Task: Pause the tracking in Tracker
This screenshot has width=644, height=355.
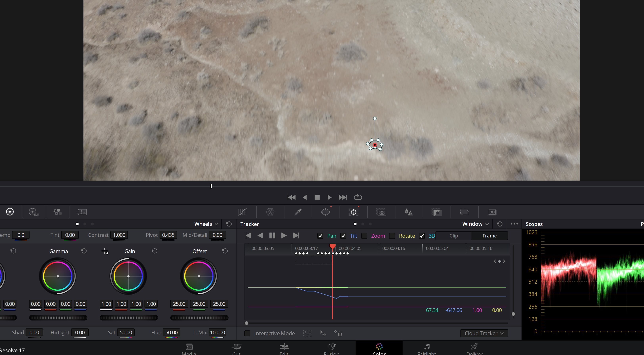Action: tap(272, 235)
